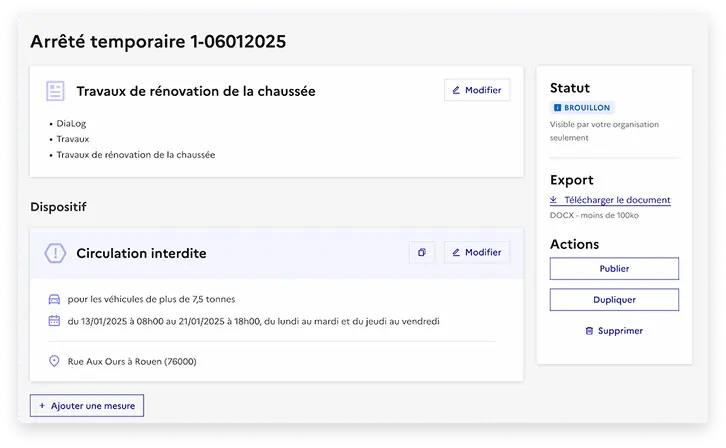Click the text DOCX - moins de 100ko
The width and height of the screenshot is (726, 448).
595,215
